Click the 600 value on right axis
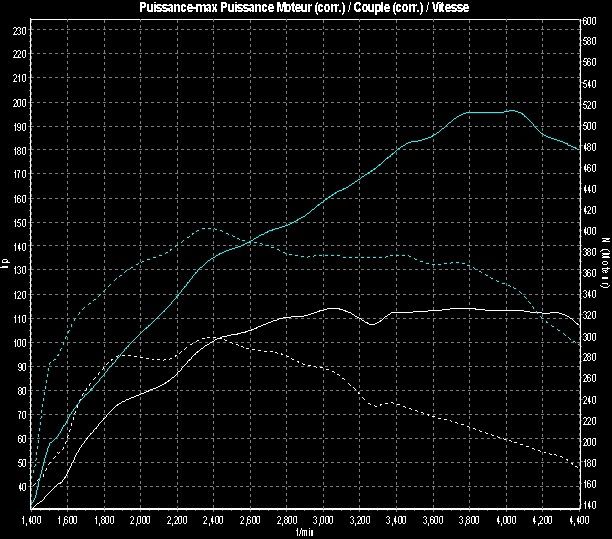The image size is (612, 539). click(592, 21)
